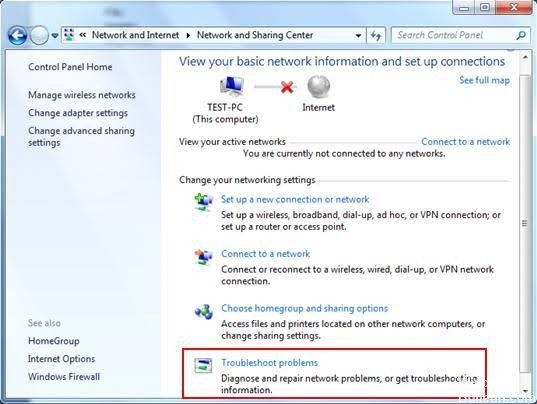Screen dimensions: 537x404
Task: Open the recent pages dropdown arrow
Action: tap(55, 35)
